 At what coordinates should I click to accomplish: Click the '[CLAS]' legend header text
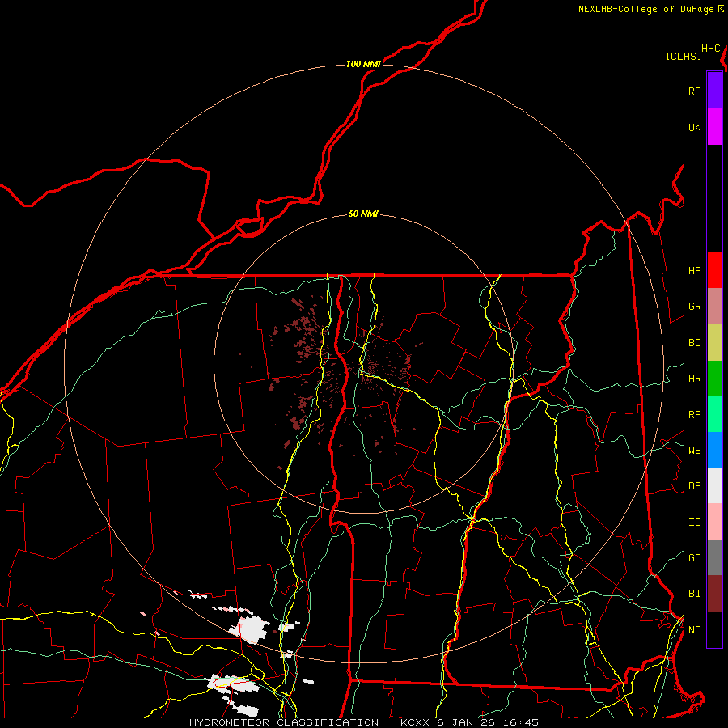684,56
